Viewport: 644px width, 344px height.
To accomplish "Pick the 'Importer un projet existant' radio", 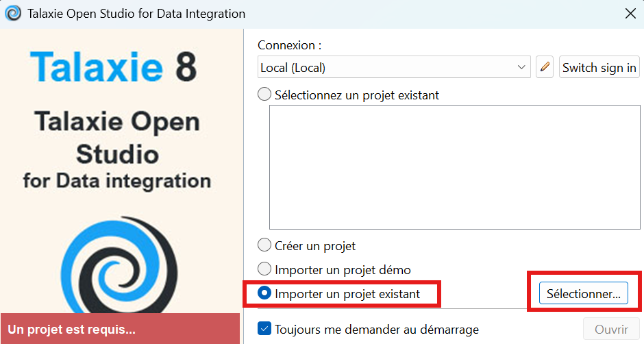I will tap(264, 293).
